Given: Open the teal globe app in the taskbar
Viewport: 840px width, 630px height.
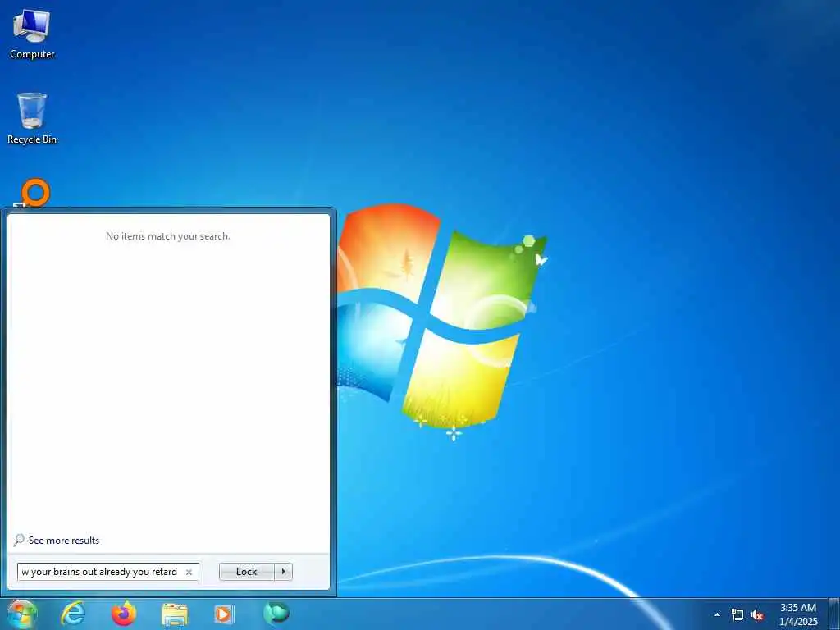Looking at the screenshot, I should pyautogui.click(x=276, y=614).
